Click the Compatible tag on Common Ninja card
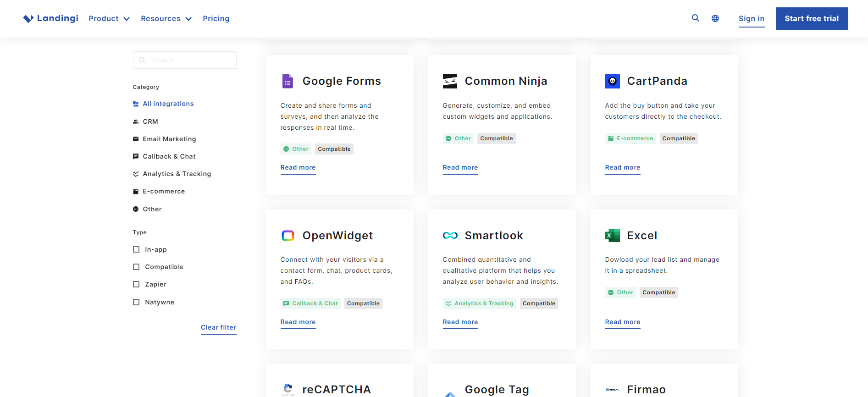The image size is (868, 397). pos(497,138)
